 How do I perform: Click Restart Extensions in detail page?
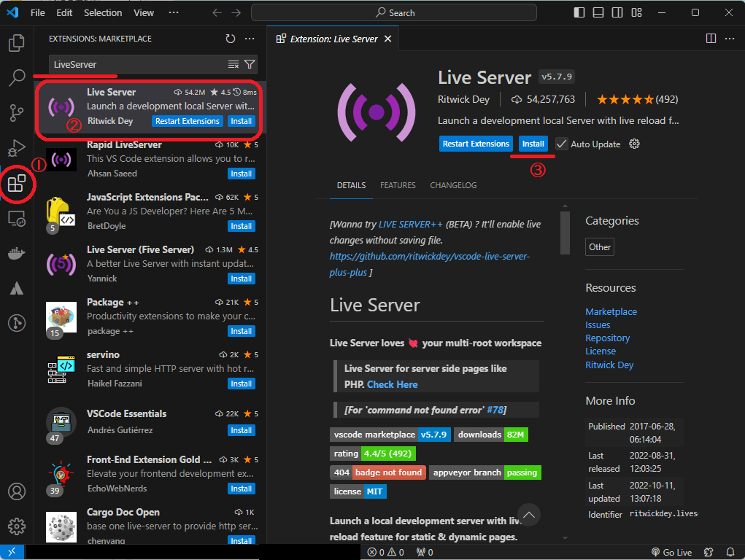pyautogui.click(x=476, y=144)
